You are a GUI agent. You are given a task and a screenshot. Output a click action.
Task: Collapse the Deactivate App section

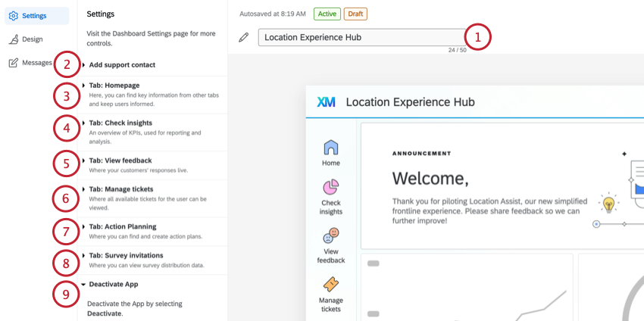pos(152,284)
